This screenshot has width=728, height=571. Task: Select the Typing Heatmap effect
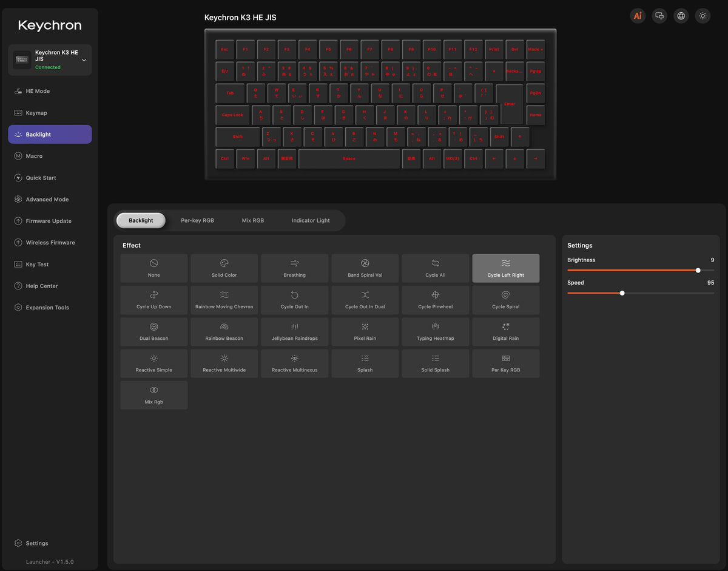coord(436,331)
